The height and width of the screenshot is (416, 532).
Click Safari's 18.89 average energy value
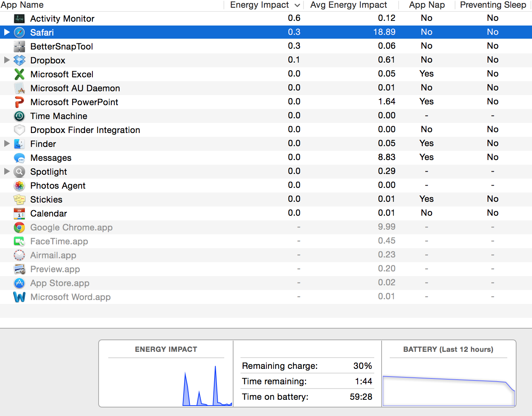coord(384,32)
